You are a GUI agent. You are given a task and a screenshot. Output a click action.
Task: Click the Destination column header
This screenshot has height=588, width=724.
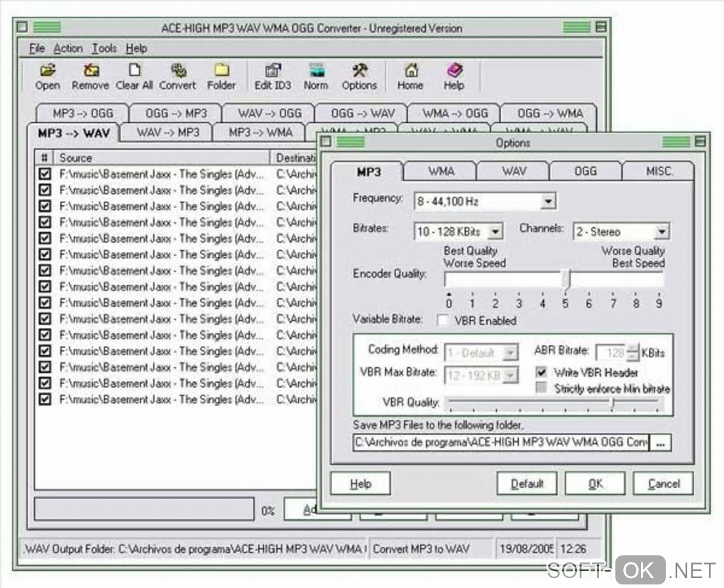pyautogui.click(x=294, y=158)
